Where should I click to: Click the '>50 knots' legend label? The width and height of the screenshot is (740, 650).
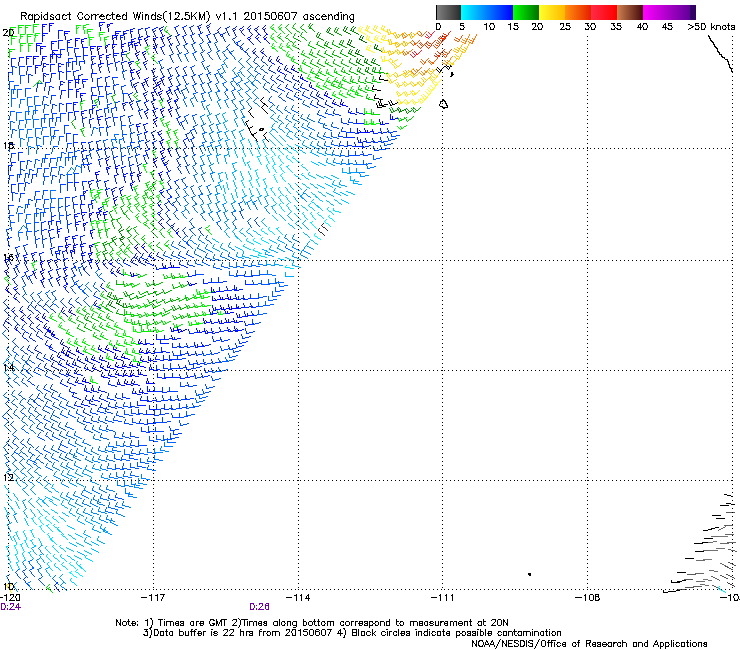click(711, 27)
